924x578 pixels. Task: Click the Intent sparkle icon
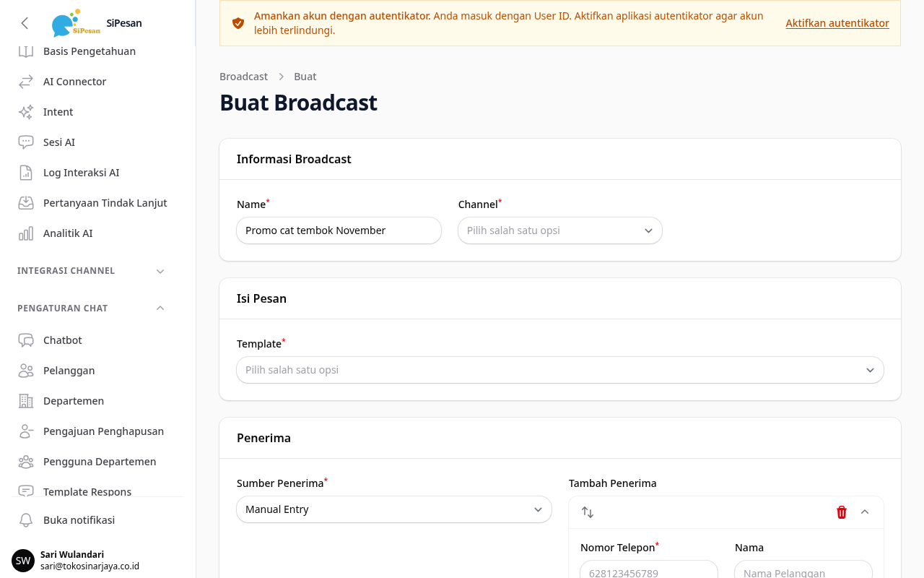coord(26,112)
